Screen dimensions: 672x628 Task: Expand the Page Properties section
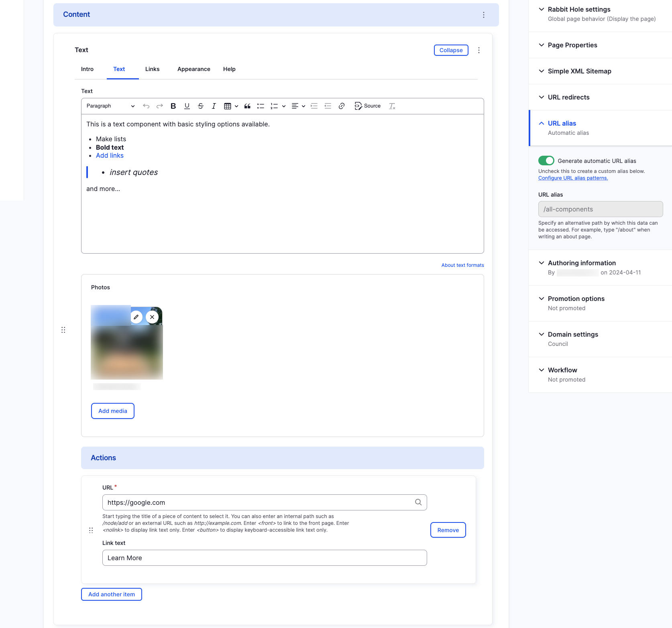(572, 45)
